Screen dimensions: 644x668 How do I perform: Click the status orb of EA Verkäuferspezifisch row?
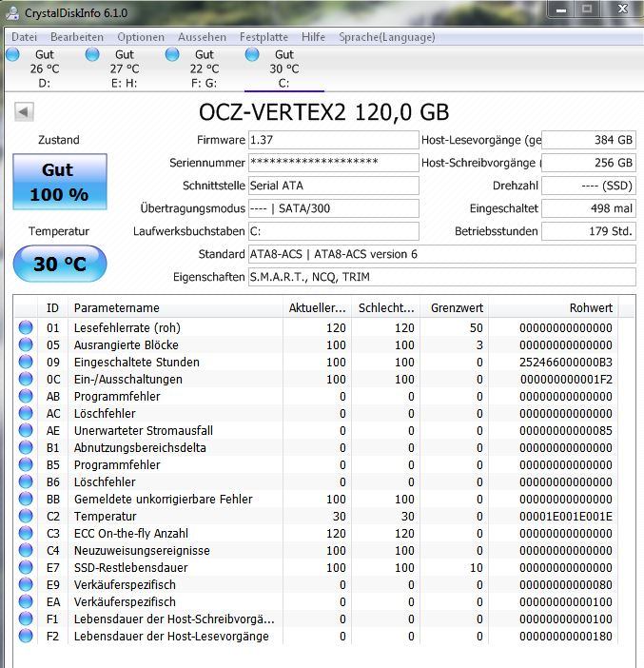tap(26, 601)
